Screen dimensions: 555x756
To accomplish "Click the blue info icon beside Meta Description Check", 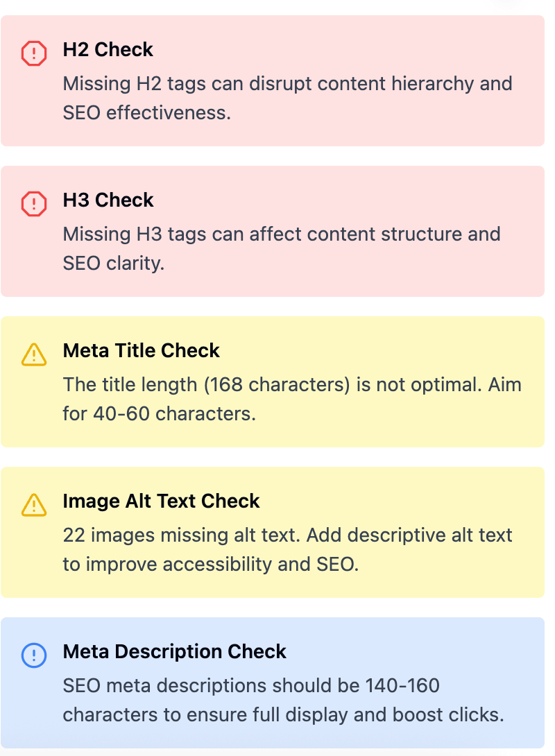I will (34, 655).
